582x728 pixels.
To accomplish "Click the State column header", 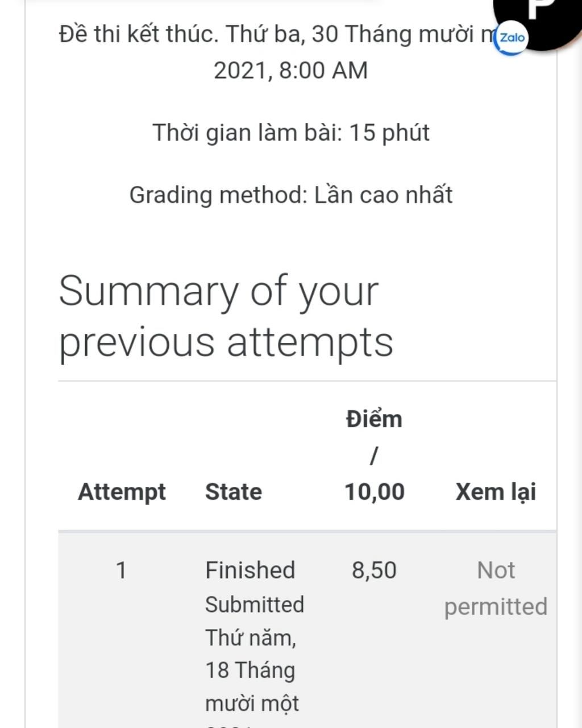I will 234,492.
